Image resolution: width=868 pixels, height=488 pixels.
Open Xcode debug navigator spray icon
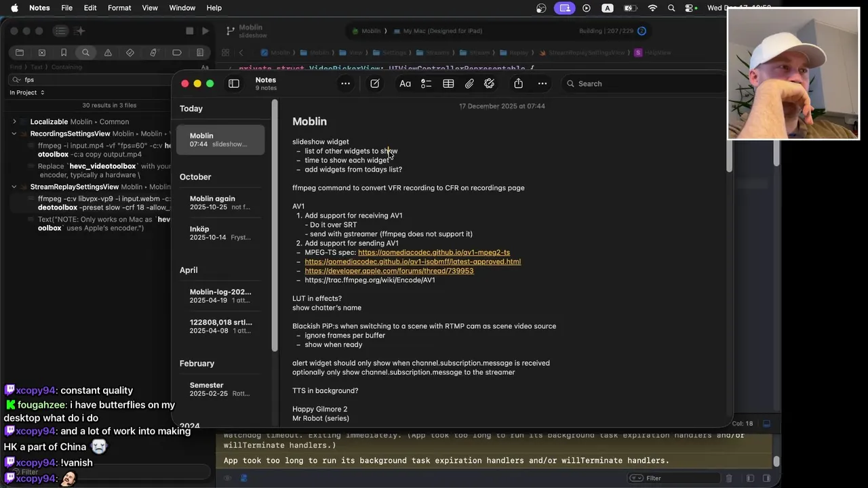[x=153, y=52]
